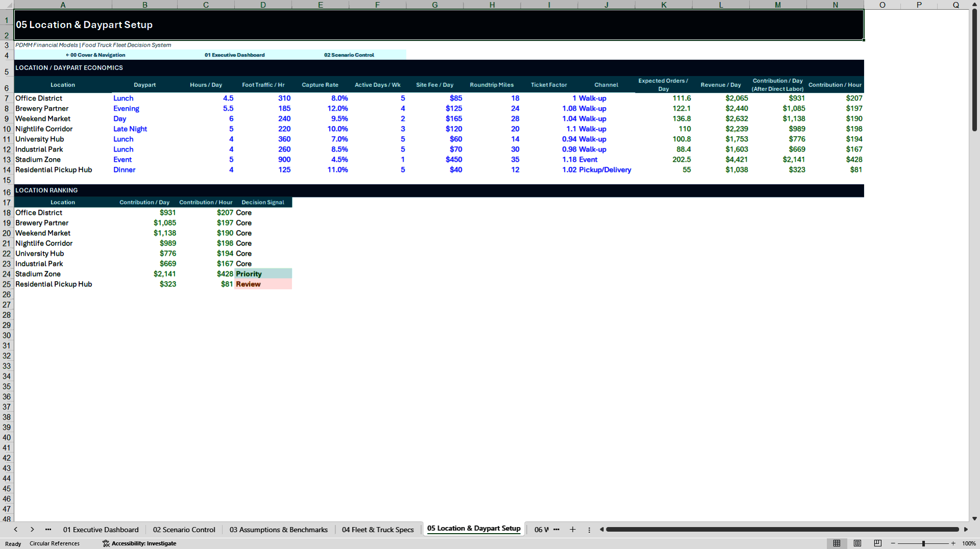Click the Ticket Factor column header cell

tap(549, 85)
